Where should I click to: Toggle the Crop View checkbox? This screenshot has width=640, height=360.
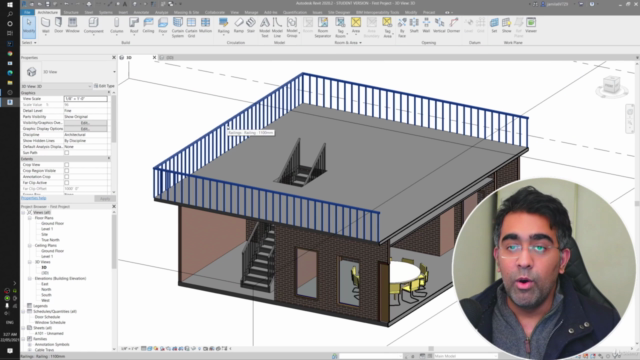click(x=67, y=165)
